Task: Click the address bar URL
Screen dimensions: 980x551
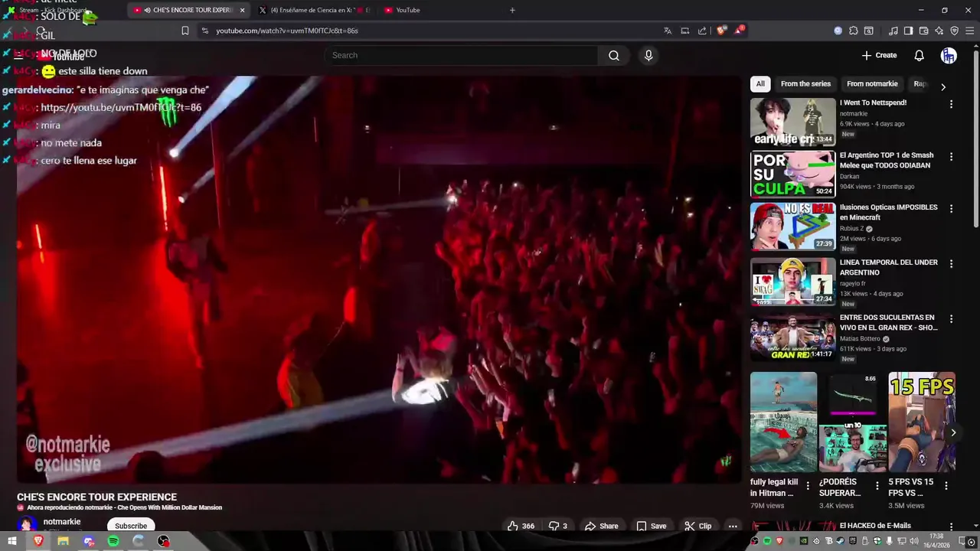Action: click(x=287, y=31)
